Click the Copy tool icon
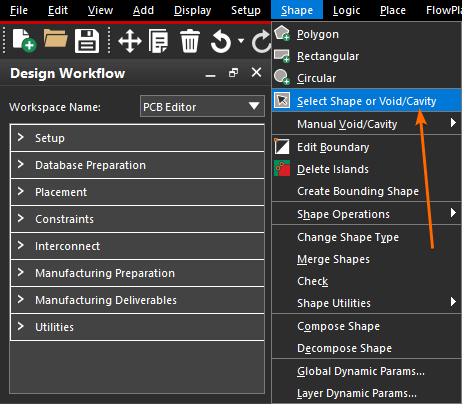 pyautogui.click(x=158, y=41)
